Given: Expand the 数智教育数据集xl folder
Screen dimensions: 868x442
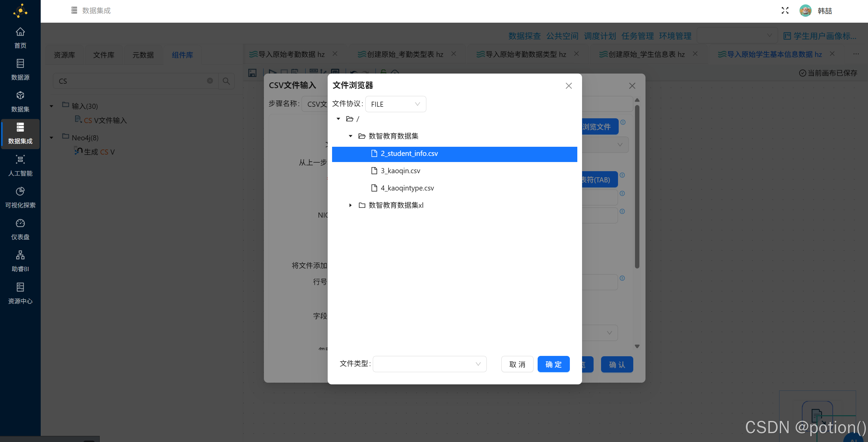Looking at the screenshot, I should tap(350, 205).
